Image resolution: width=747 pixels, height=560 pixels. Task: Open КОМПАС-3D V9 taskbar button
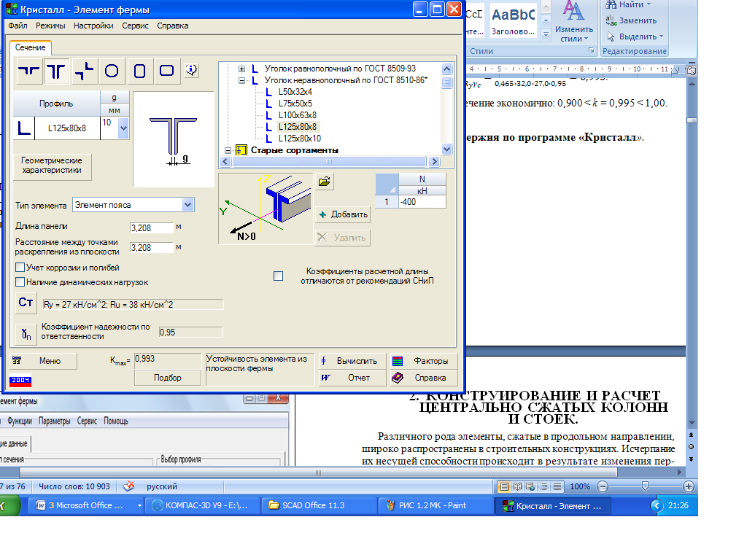pos(203,505)
